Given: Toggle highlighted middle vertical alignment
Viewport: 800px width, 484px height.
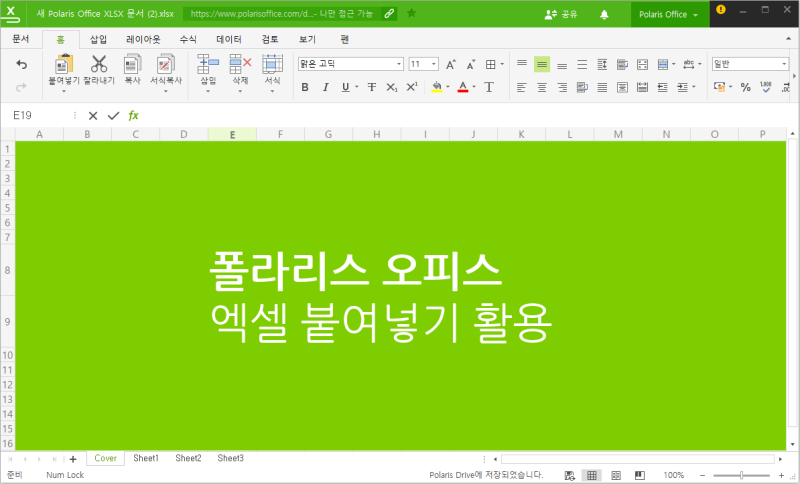Looking at the screenshot, I should pyautogui.click(x=542, y=64).
